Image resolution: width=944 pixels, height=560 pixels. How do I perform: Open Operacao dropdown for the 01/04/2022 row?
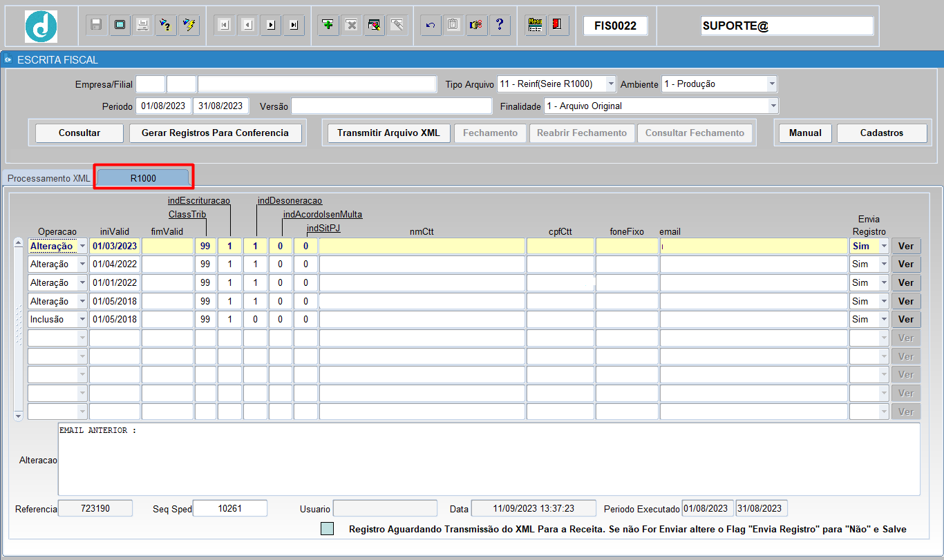click(82, 264)
